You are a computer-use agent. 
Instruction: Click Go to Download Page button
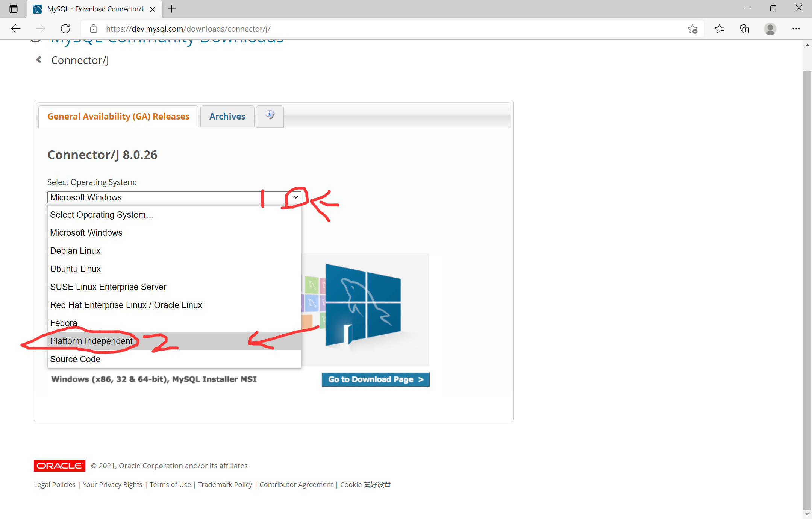pyautogui.click(x=376, y=379)
